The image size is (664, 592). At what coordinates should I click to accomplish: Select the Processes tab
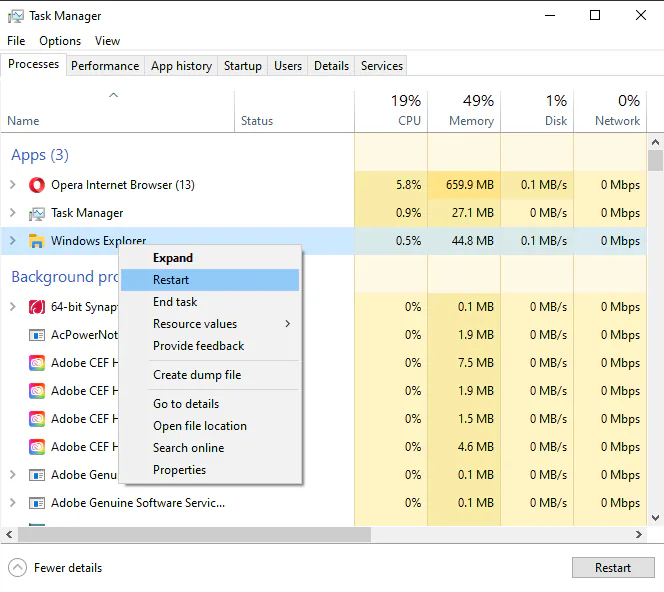33,64
